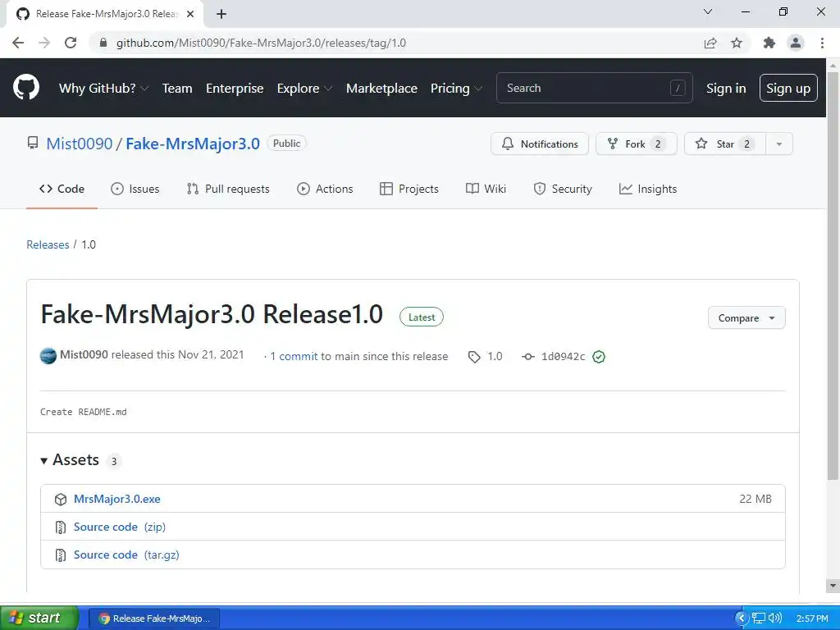Click the Sign in link
The height and width of the screenshot is (630, 840).
click(726, 89)
